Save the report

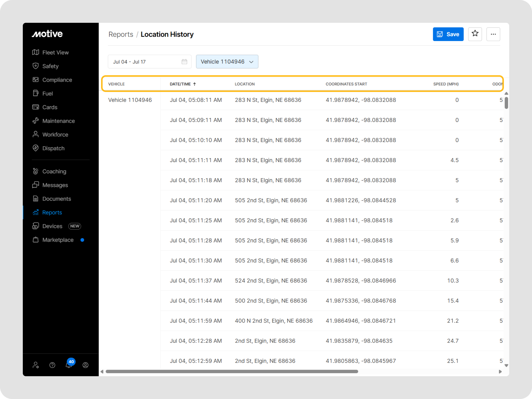tap(448, 34)
